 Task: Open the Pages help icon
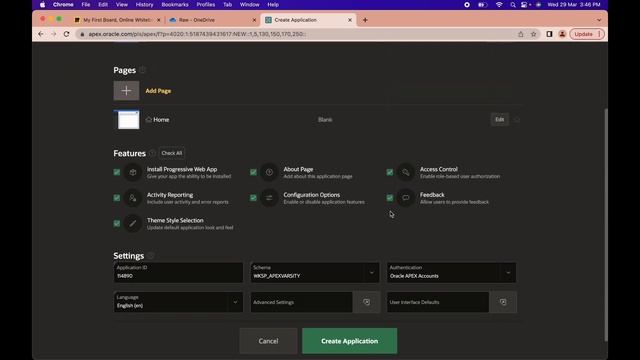tap(142, 70)
